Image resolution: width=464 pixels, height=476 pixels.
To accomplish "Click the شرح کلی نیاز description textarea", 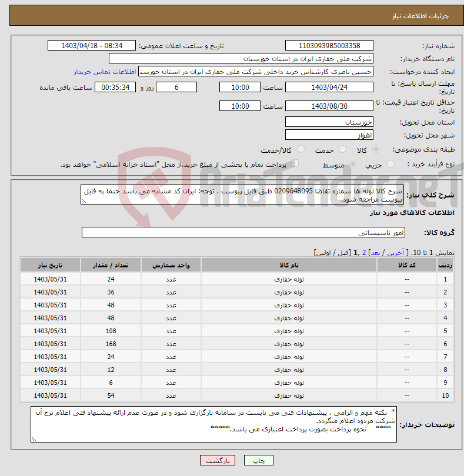I will point(242,195).
